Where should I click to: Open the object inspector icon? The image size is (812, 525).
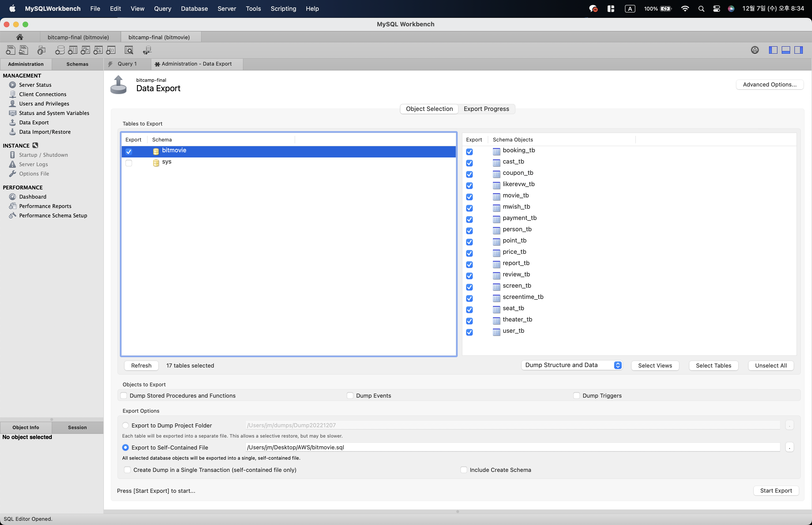point(41,50)
